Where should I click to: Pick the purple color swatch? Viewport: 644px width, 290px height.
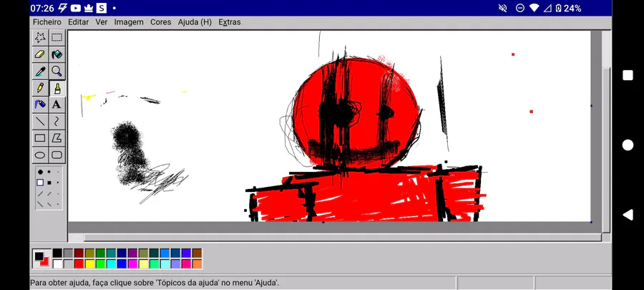point(132,253)
